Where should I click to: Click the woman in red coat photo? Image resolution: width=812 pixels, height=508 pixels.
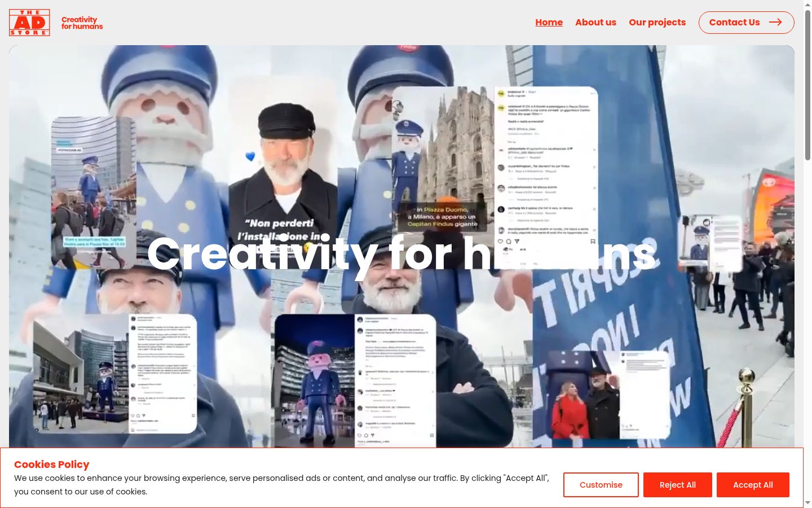pyautogui.click(x=584, y=395)
